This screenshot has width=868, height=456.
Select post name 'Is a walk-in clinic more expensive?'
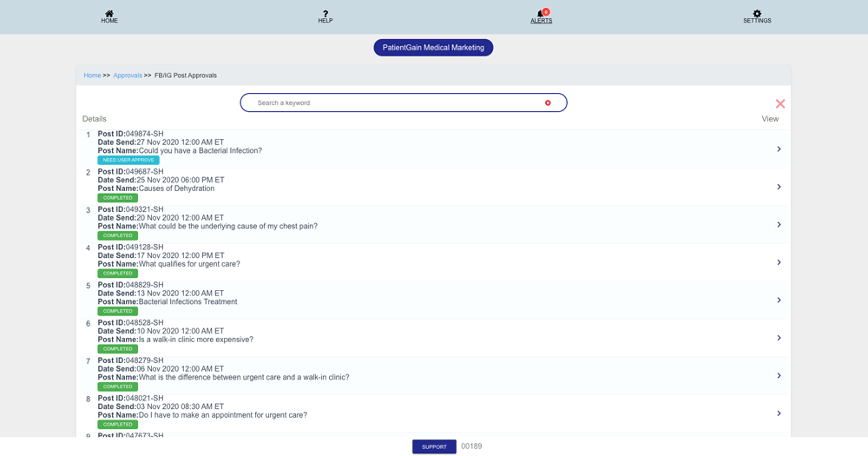pyautogui.click(x=196, y=339)
